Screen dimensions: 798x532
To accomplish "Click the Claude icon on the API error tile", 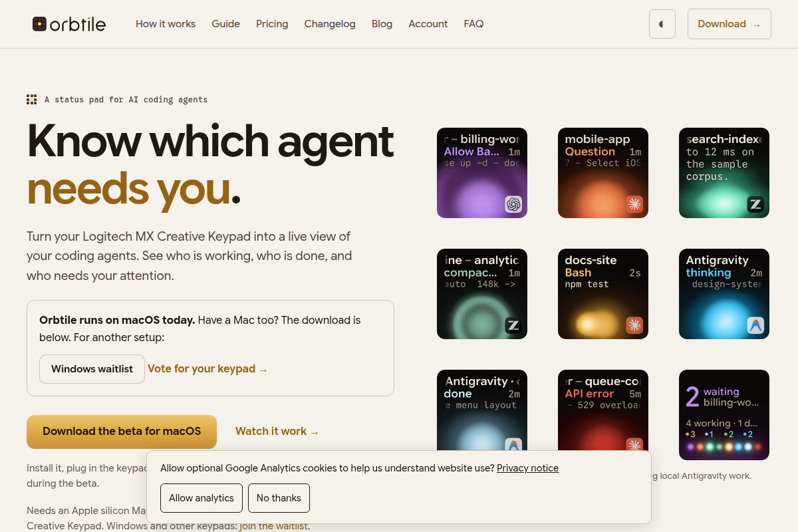I will click(x=634, y=445).
